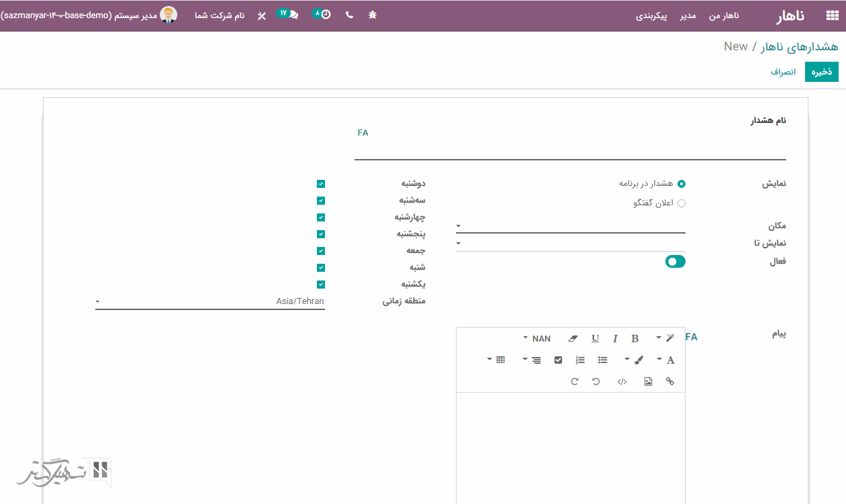Open the apps grid menu
The height and width of the screenshot is (504, 846).
(833, 16)
